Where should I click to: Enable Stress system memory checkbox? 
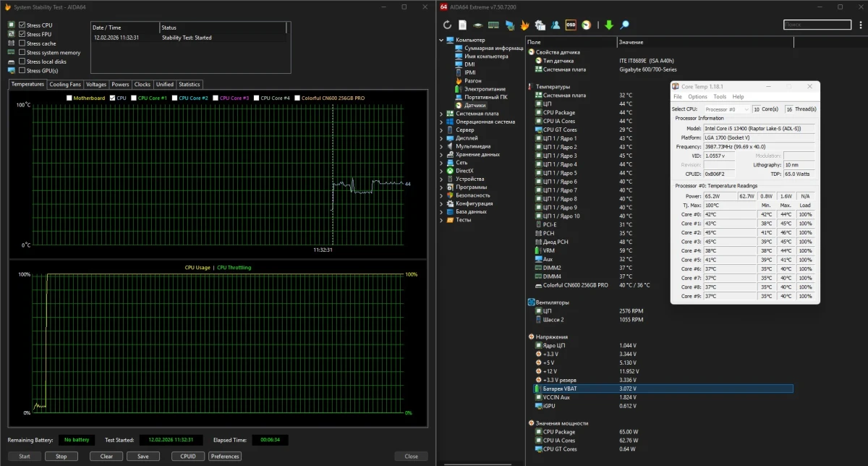click(x=22, y=53)
